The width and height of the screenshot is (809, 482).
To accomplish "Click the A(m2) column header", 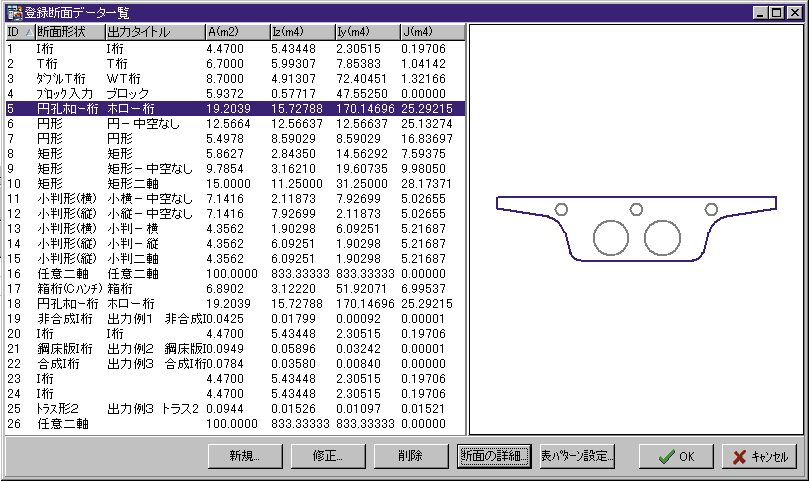I will coord(235,33).
